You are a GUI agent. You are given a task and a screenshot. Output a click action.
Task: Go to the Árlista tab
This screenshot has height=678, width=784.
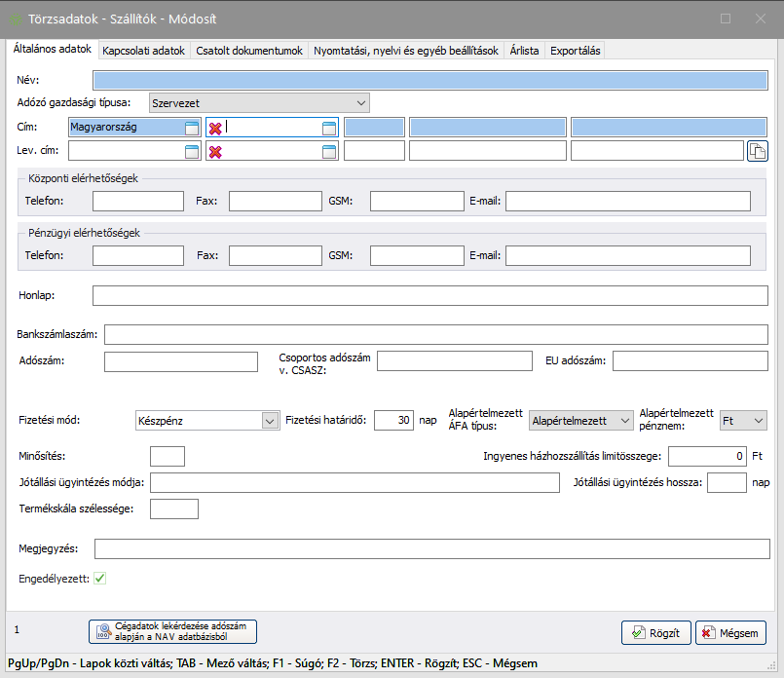coord(524,51)
